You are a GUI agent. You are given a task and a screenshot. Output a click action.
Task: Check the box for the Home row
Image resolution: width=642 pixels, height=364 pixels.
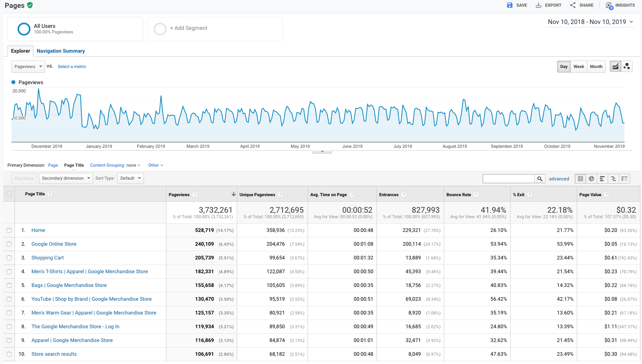point(9,230)
